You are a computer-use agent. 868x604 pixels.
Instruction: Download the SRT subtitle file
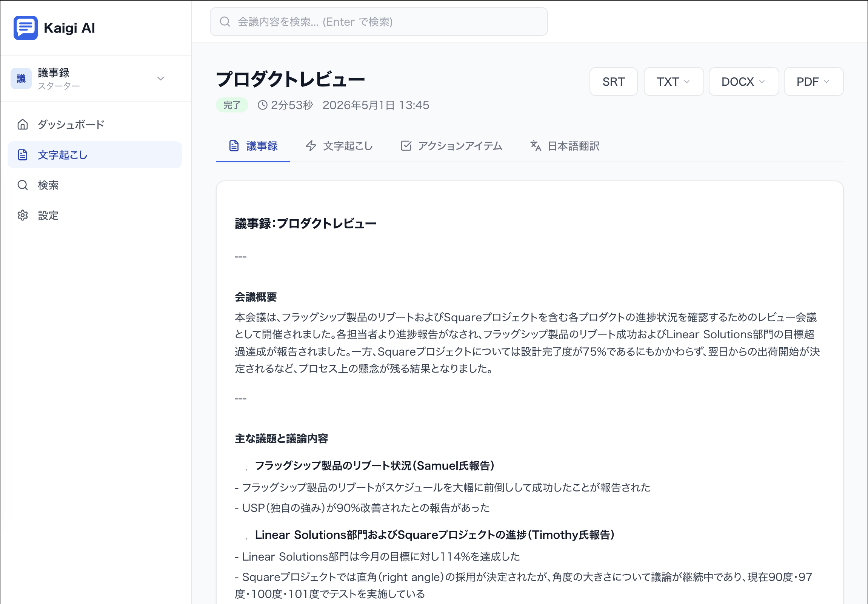[613, 81]
